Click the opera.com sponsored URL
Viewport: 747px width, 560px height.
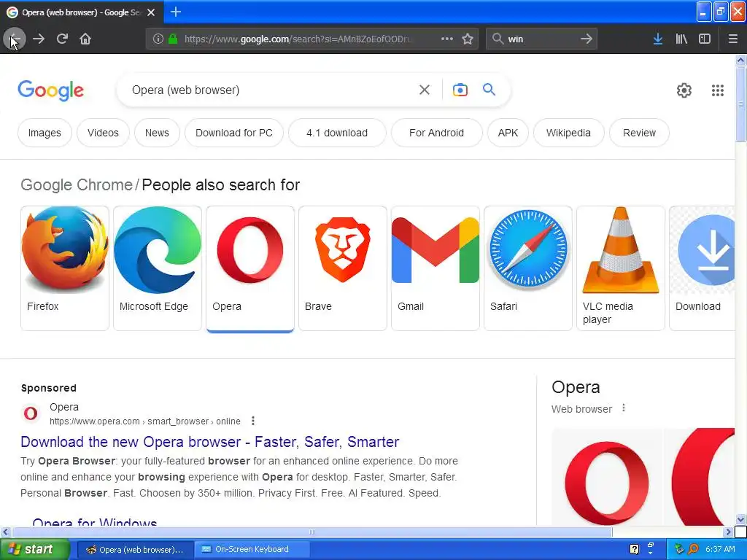pos(145,421)
